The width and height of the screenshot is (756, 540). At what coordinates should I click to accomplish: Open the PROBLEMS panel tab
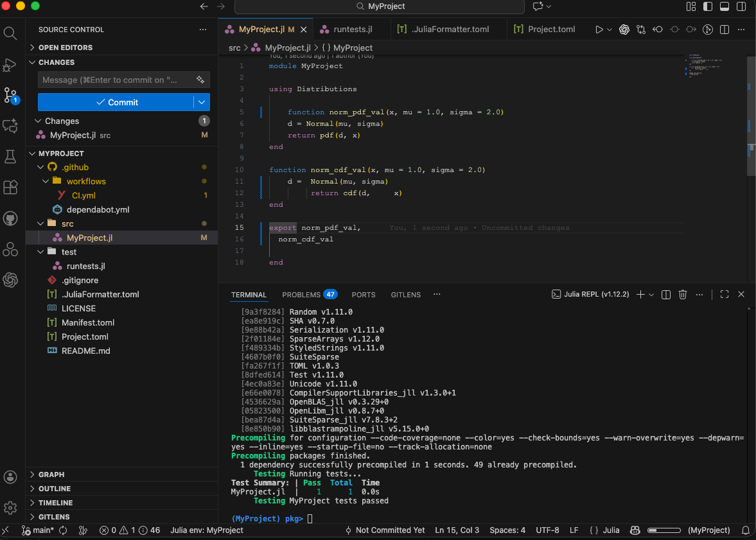tap(301, 295)
